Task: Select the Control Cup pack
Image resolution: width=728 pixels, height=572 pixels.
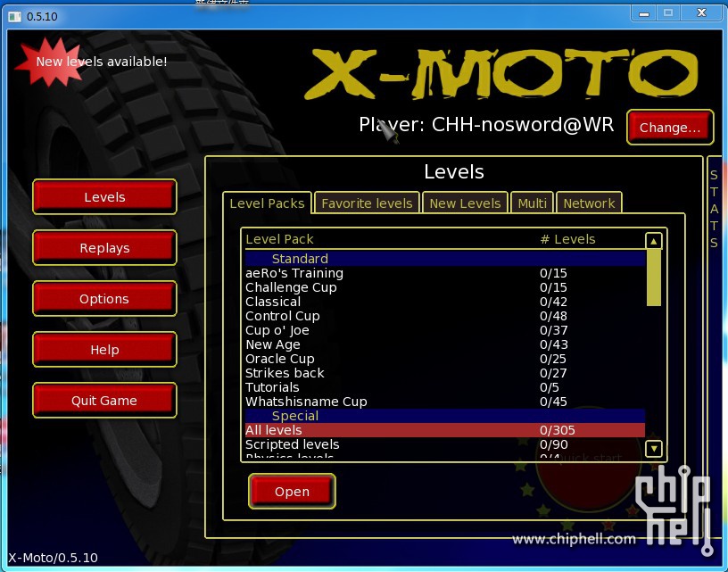Action: [x=445, y=316]
